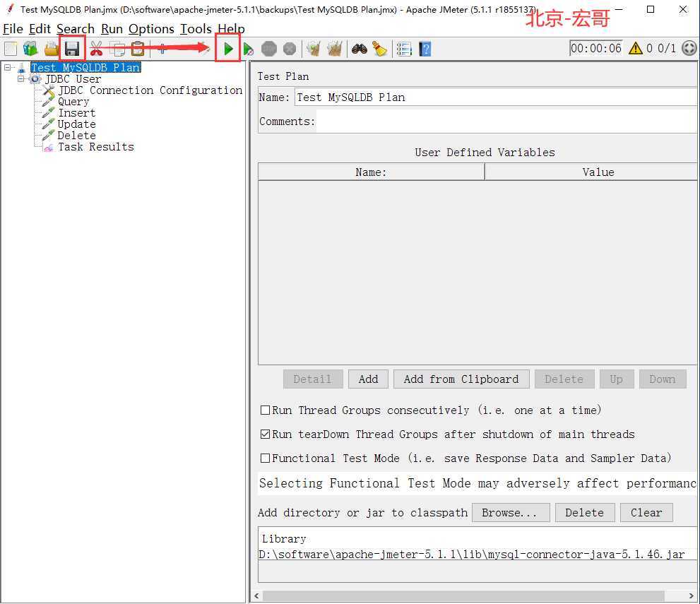The width and height of the screenshot is (700, 604).
Task: Open the Edit menu
Action: coord(40,29)
